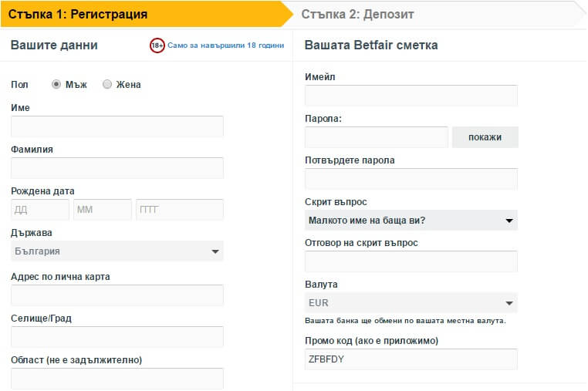Select the Стъпка 1: Регистрация step tab
588x391 pixels.
147,14
